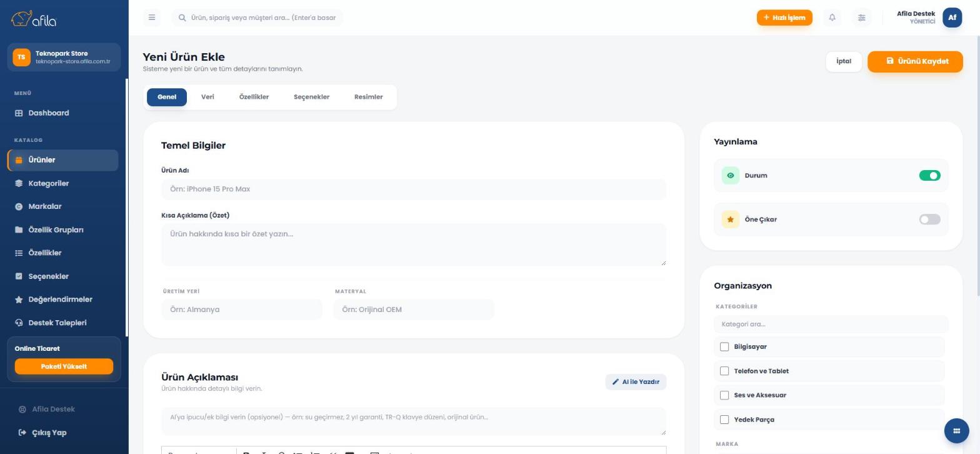980x454 pixels.
Task: Click the Ürünü Kaydet button
Action: 915,61
